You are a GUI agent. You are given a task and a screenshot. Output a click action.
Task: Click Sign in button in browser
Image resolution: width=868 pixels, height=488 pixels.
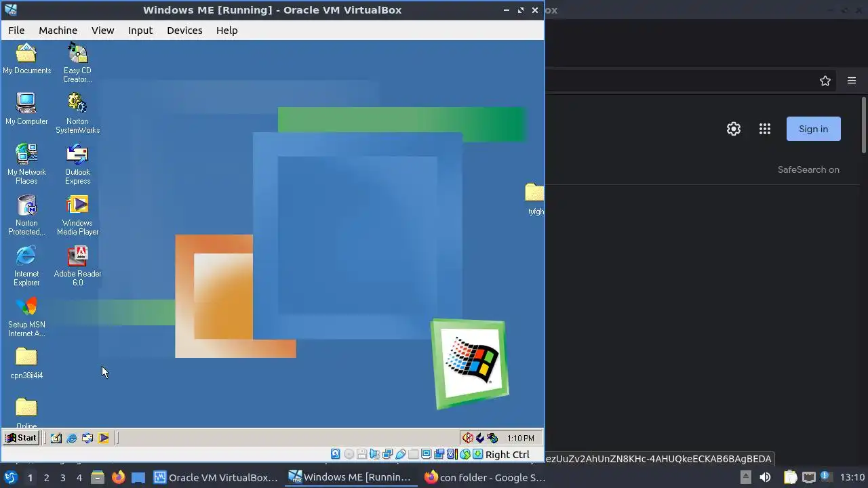(813, 129)
